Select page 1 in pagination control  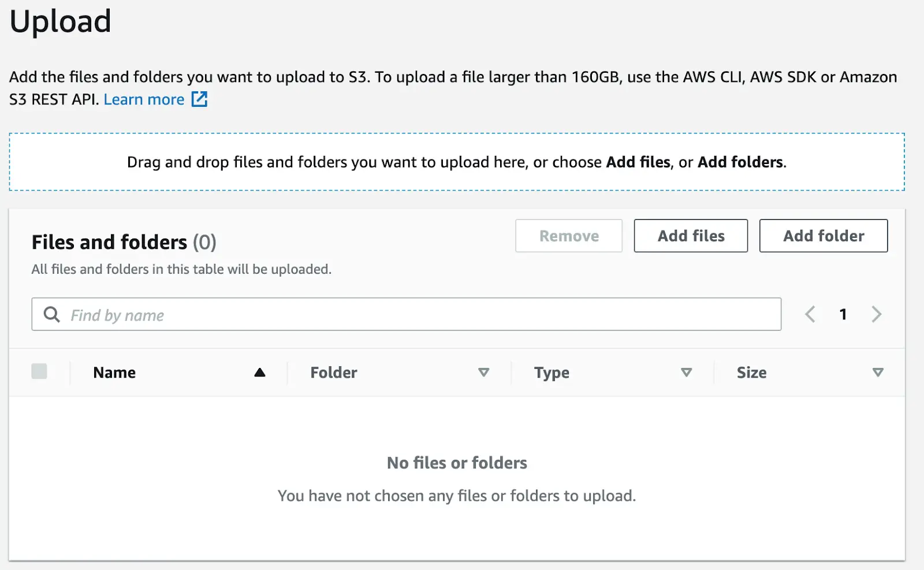coord(843,314)
